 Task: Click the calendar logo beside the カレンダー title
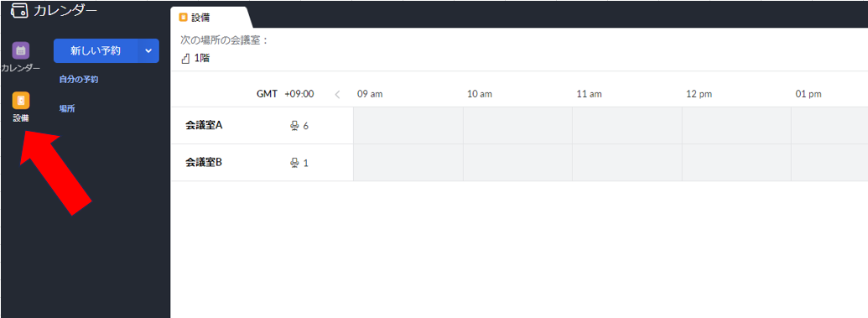[x=19, y=10]
